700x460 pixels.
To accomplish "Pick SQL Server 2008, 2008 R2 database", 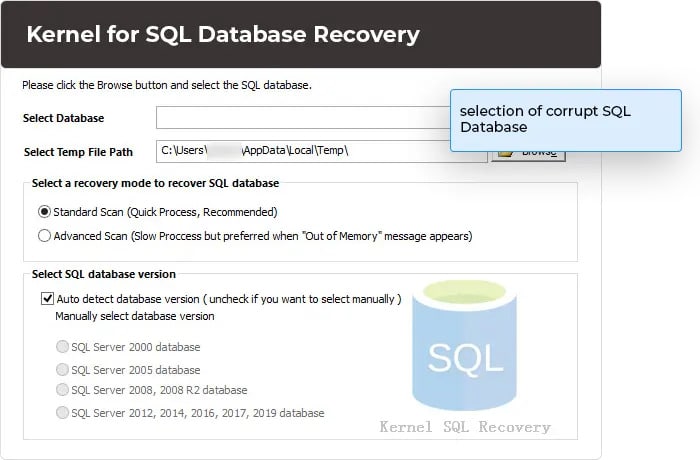I will (62, 389).
